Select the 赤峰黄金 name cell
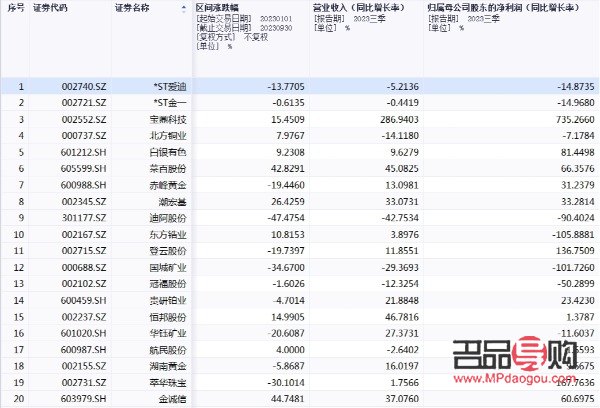The height and width of the screenshot is (408, 600). tap(168, 185)
